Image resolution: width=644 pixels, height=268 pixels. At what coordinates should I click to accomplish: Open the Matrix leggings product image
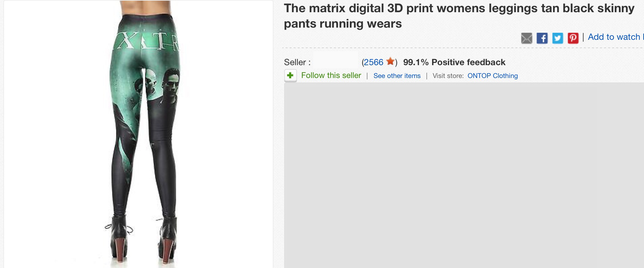coord(139,134)
